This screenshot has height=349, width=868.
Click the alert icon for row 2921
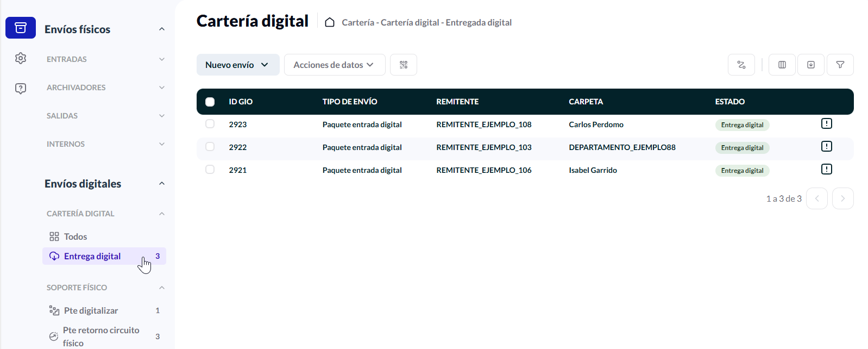827,169
